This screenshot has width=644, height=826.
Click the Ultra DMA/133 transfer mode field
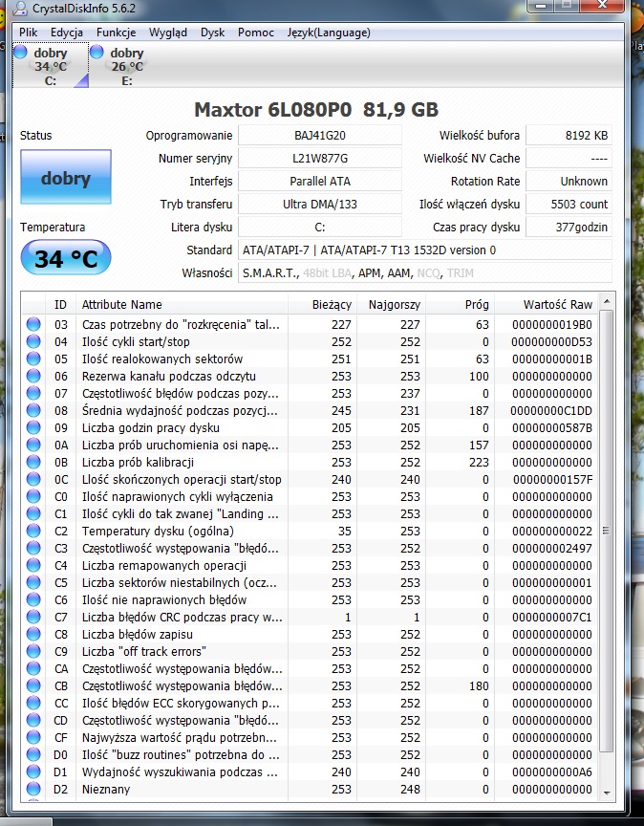320,204
